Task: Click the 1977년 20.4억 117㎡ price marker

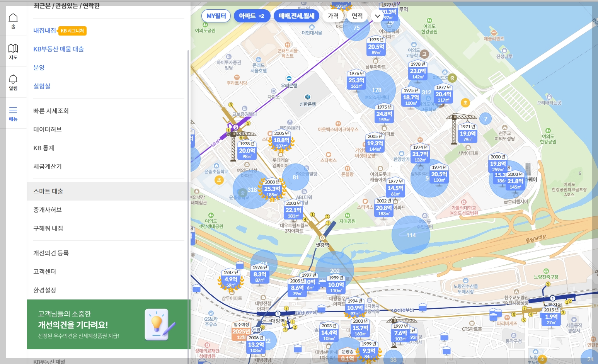Action: [x=443, y=94]
